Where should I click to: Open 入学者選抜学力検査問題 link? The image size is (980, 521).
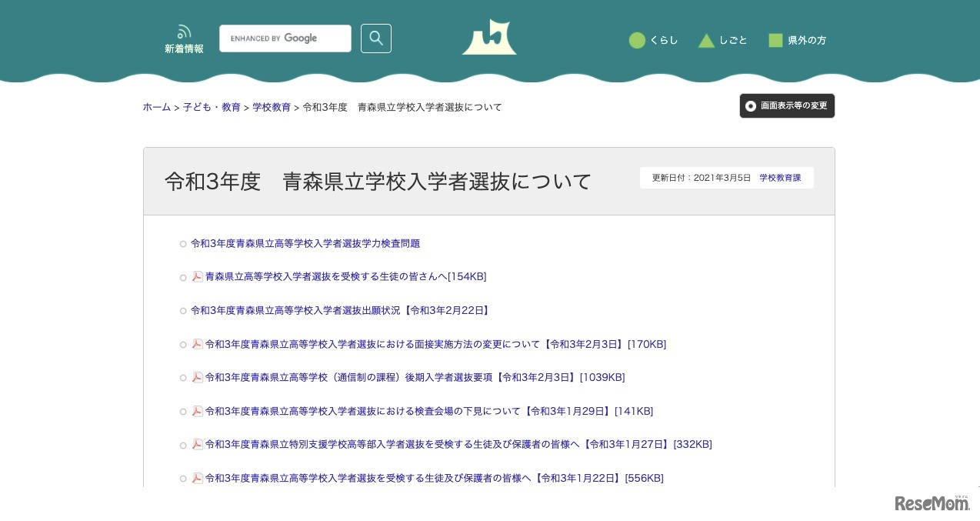[305, 244]
